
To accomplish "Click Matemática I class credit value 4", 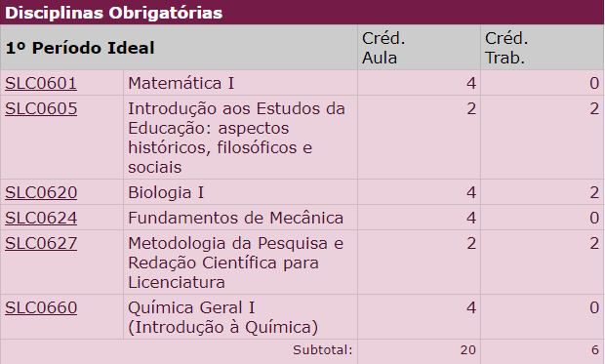I will pyautogui.click(x=471, y=83).
